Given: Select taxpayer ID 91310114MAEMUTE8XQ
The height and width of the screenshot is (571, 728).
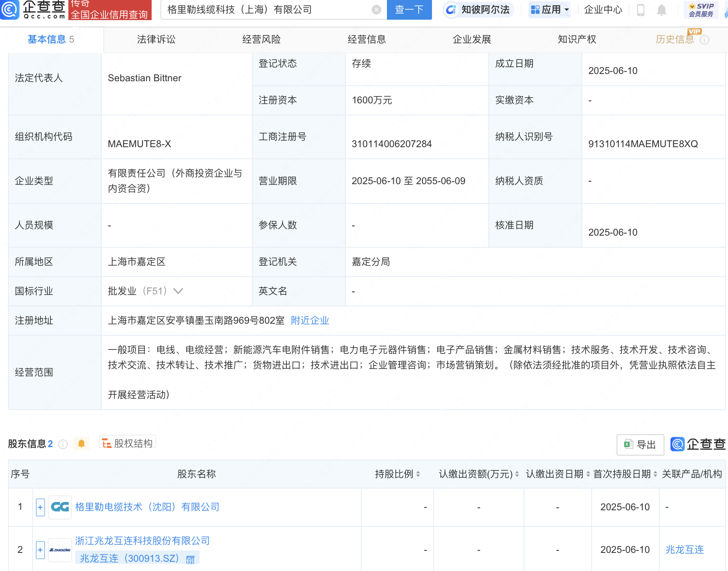Looking at the screenshot, I should [x=643, y=144].
